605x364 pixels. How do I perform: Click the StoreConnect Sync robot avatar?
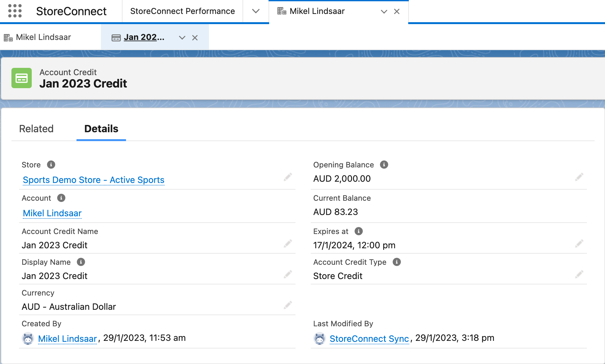pos(320,338)
